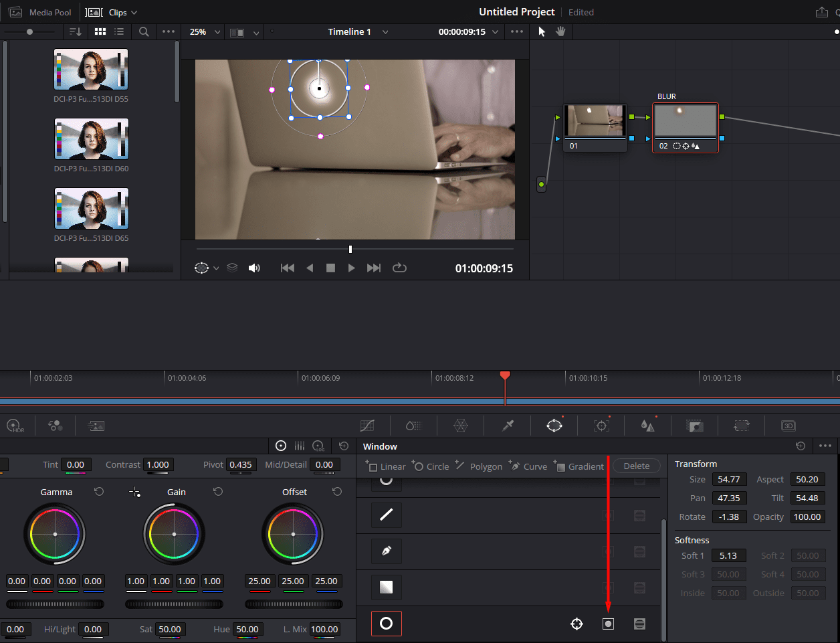
Task: Click the Gamma master wheel slider
Action: pyautogui.click(x=56, y=604)
